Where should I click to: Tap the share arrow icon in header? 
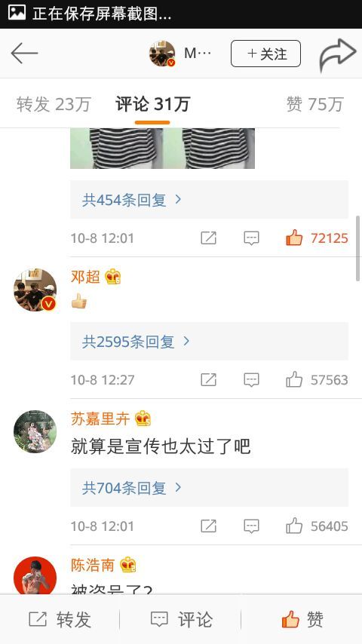337,54
